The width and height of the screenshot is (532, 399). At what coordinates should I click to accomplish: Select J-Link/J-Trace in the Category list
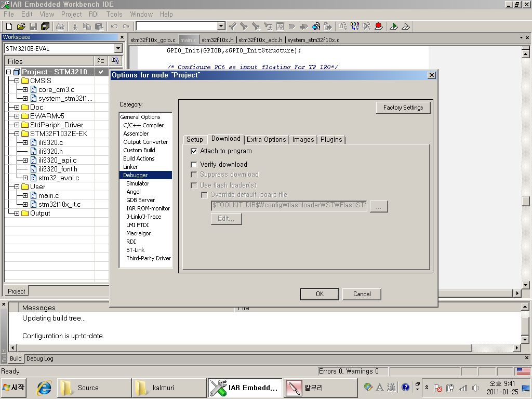[x=143, y=217]
